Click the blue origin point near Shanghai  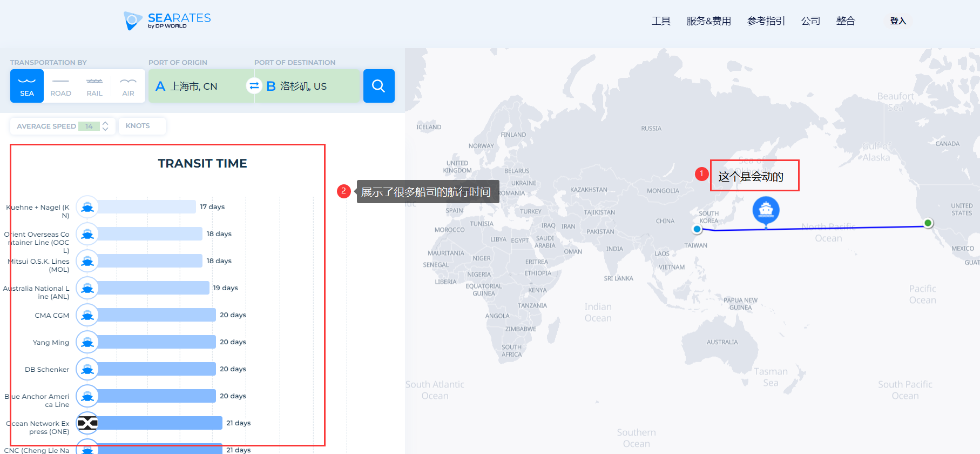(x=697, y=229)
